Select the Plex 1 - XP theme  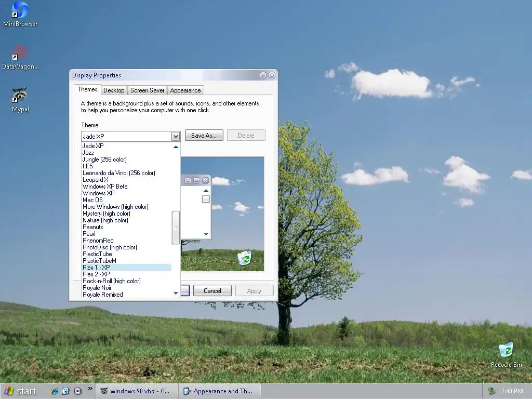pyautogui.click(x=127, y=268)
